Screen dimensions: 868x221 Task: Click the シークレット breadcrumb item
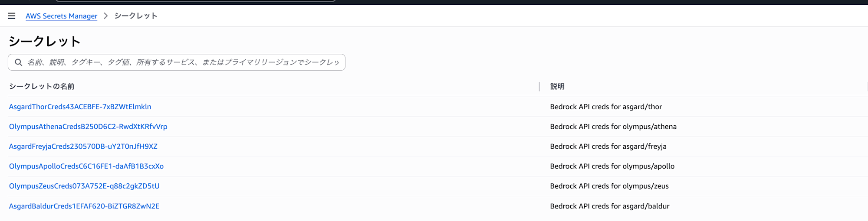coord(136,16)
